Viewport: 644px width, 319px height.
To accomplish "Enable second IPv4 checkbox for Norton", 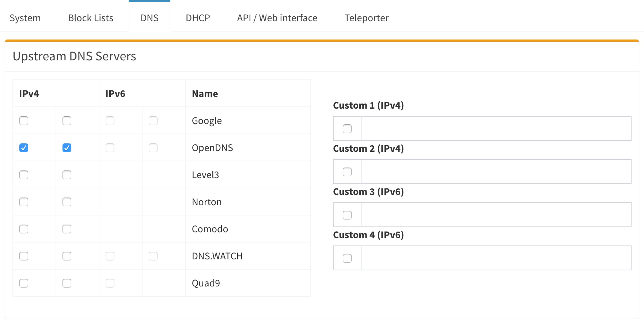I will pyautogui.click(x=67, y=202).
